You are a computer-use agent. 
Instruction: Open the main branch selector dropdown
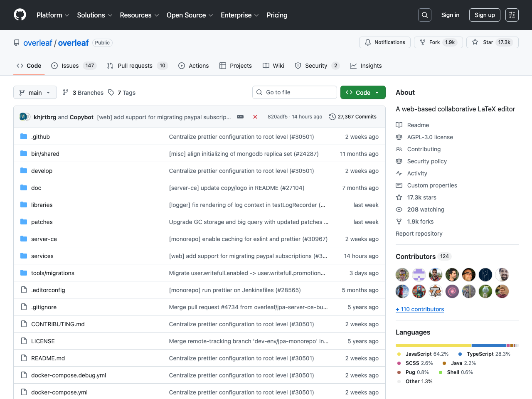(35, 92)
